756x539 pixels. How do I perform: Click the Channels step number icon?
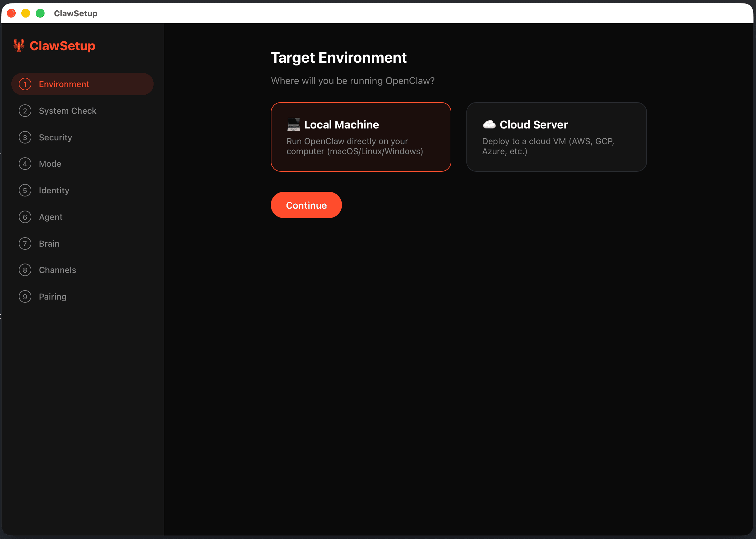click(25, 270)
